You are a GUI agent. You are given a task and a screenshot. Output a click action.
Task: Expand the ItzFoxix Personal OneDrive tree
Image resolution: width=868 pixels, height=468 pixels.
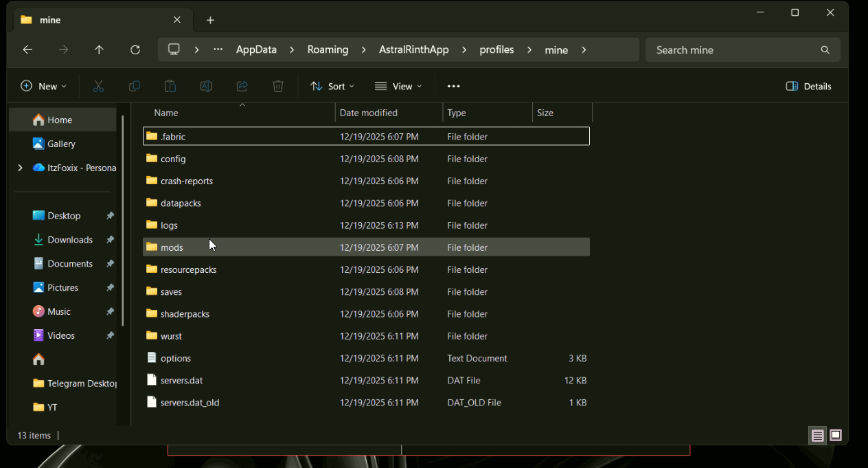20,168
